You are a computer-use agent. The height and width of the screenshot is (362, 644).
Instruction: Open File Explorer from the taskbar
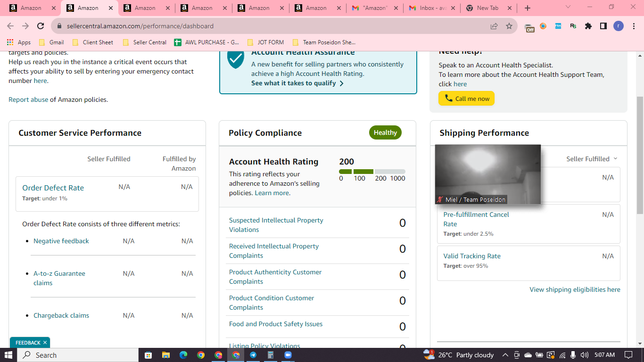tap(165, 355)
